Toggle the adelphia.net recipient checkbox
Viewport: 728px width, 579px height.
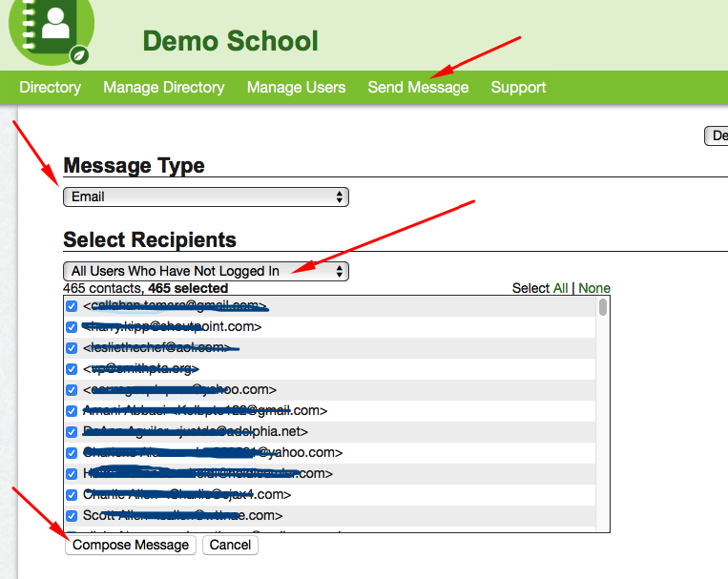[72, 432]
